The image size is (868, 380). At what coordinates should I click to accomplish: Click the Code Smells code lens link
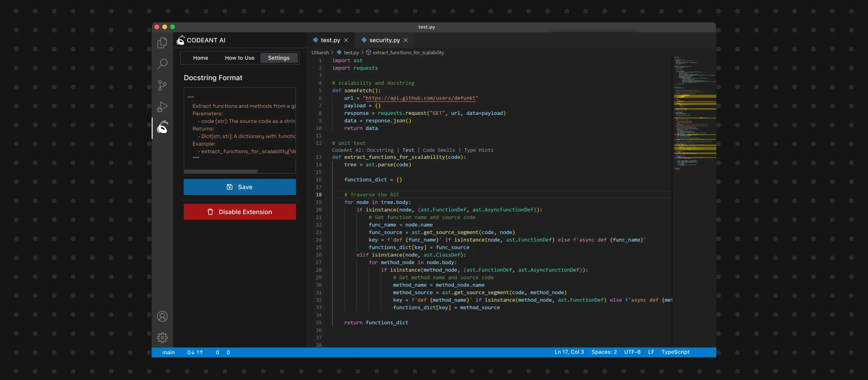click(439, 150)
